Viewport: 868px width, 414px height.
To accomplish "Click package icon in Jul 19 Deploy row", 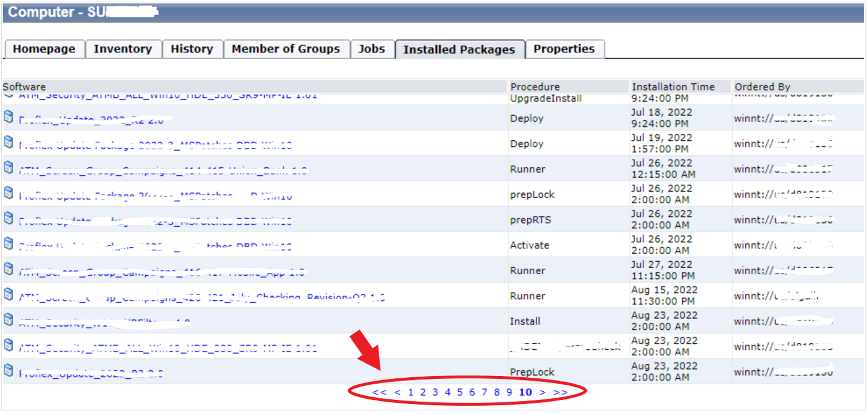I will click(x=9, y=142).
